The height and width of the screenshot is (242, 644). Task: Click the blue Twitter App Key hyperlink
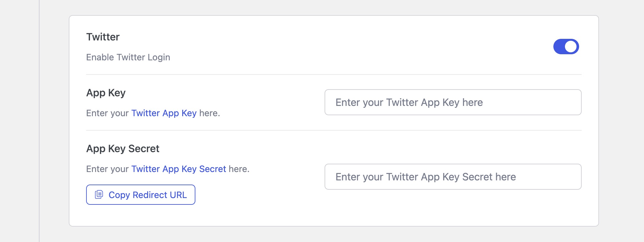pos(165,113)
